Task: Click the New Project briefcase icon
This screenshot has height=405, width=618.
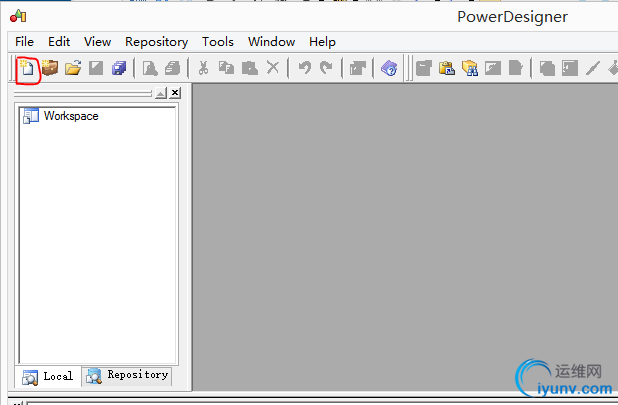Action: 50,68
